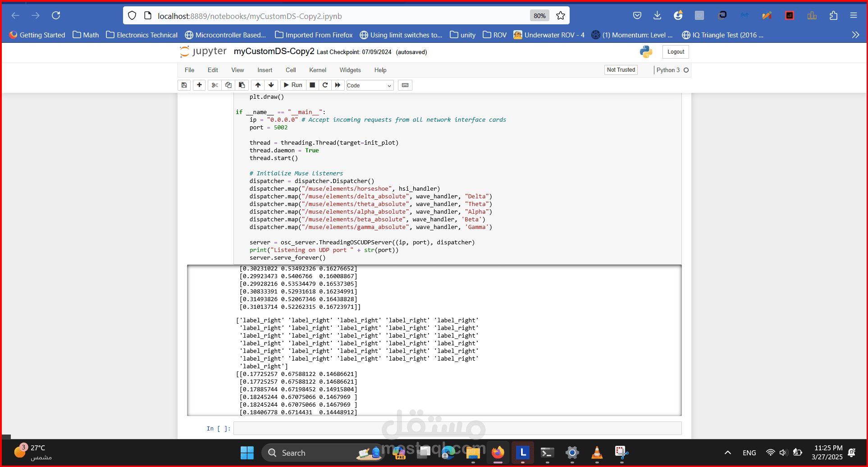This screenshot has height=467, width=868.
Task: Open the Using limit switches bookmark
Action: (401, 35)
